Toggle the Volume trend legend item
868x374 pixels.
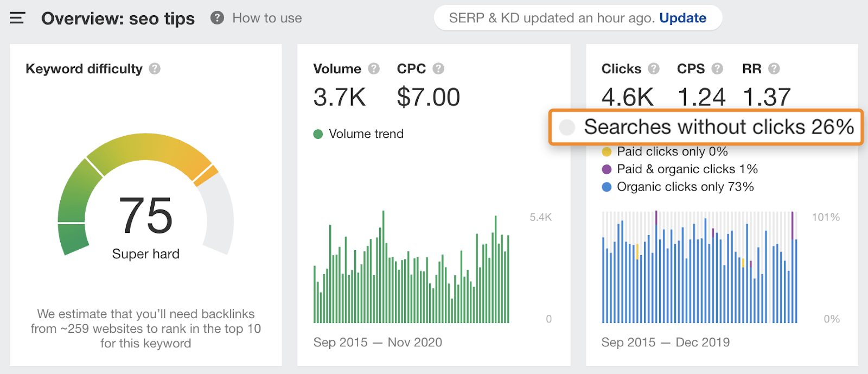click(359, 134)
